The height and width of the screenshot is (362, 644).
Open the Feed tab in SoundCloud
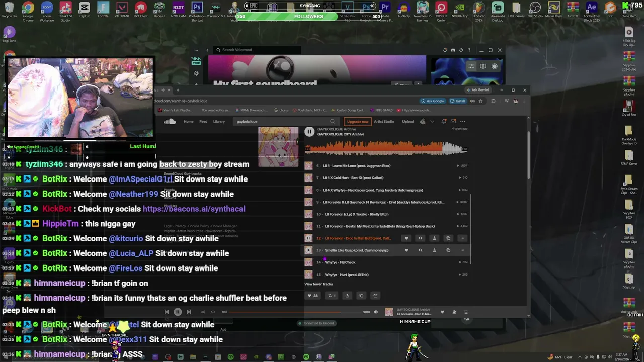pos(203,121)
